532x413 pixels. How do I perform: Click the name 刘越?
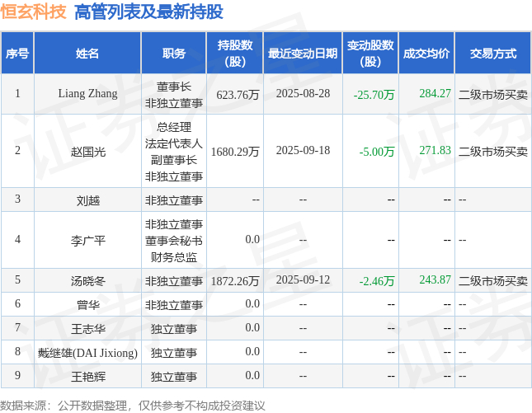[88, 200]
